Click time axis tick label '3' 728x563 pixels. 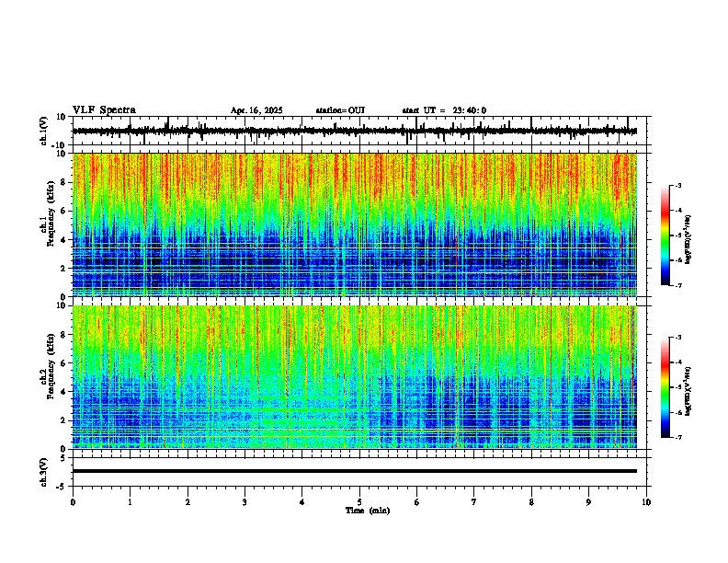click(245, 502)
